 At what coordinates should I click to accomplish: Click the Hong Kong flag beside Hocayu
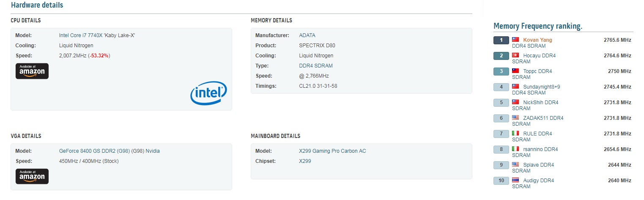(515, 56)
